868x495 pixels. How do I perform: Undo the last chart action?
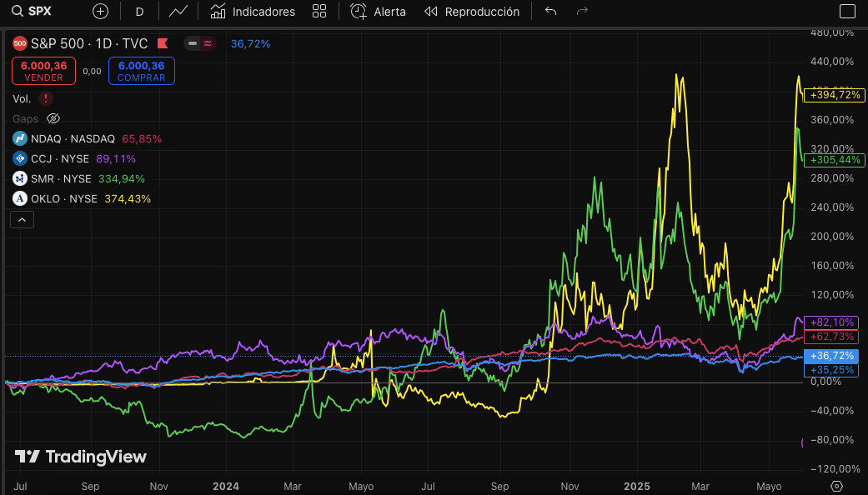tap(550, 12)
